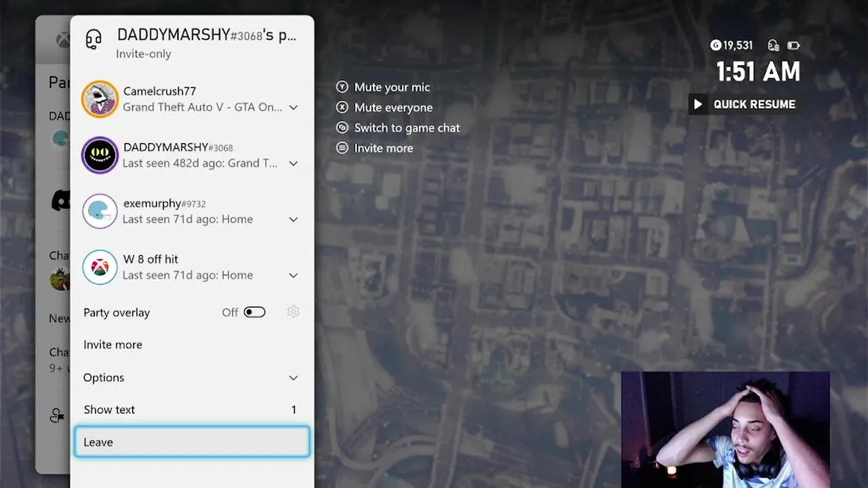Click Switch to game chat button icon
The width and height of the screenshot is (868, 488).
[342, 127]
